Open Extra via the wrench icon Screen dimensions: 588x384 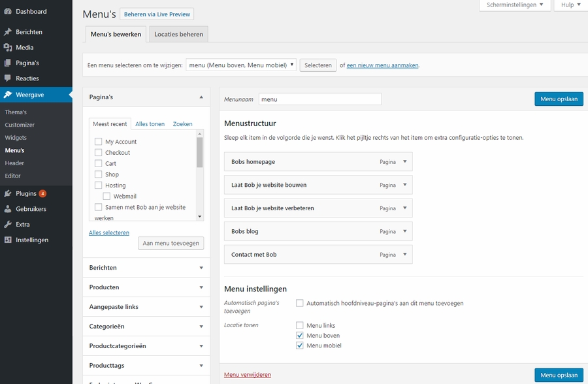pos(8,225)
